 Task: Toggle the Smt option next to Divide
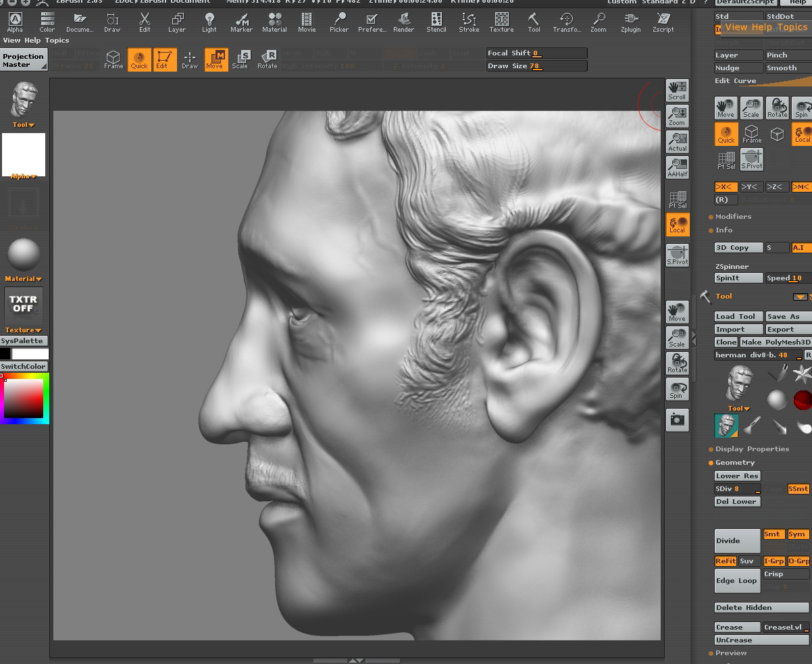[773, 534]
